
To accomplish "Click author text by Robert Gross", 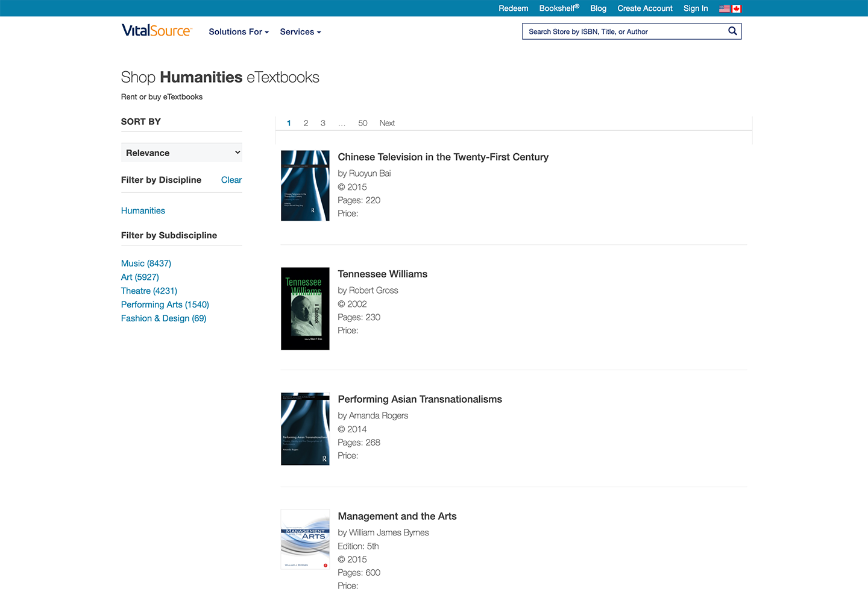I will pyautogui.click(x=368, y=290).
